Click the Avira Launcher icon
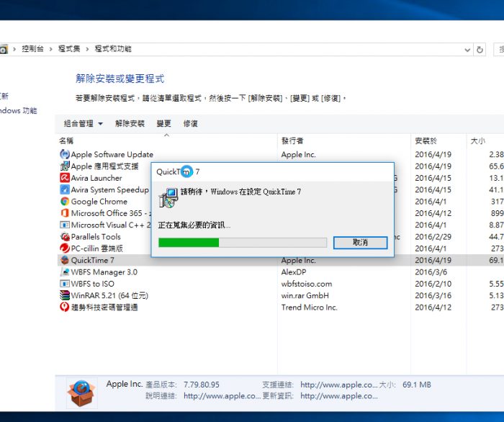This screenshot has height=422, width=504. point(65,178)
